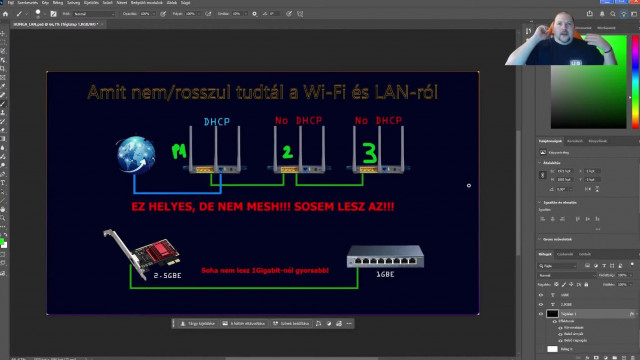Toggle lock all on layer
The width and height of the screenshot is (640, 360).
click(587, 284)
